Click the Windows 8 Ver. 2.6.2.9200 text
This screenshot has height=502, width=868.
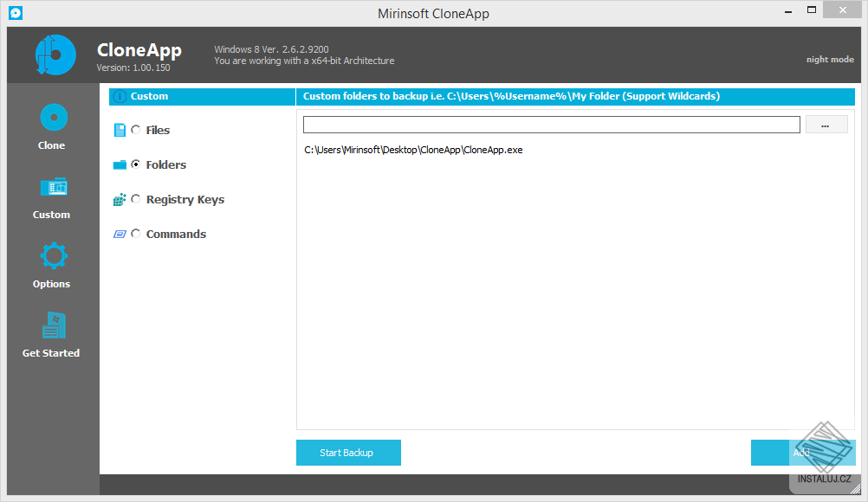coord(271,49)
